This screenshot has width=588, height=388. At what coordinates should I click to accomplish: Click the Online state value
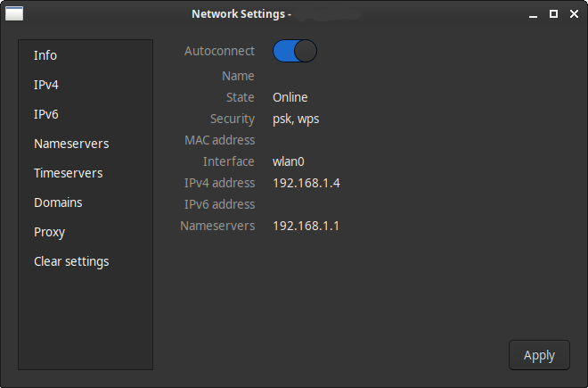pyautogui.click(x=290, y=97)
